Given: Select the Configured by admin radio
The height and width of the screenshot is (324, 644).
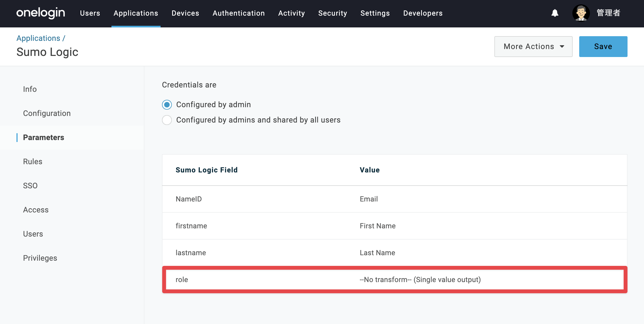Looking at the screenshot, I should (167, 105).
